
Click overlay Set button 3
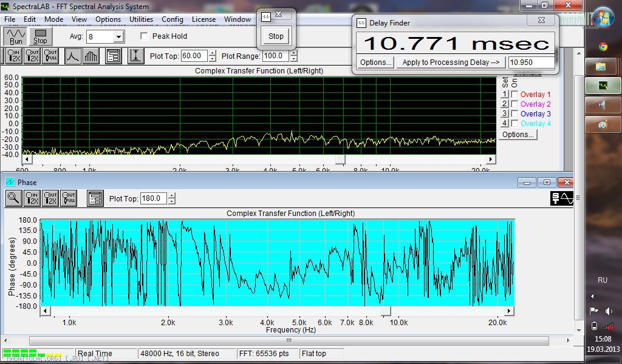pyautogui.click(x=505, y=113)
